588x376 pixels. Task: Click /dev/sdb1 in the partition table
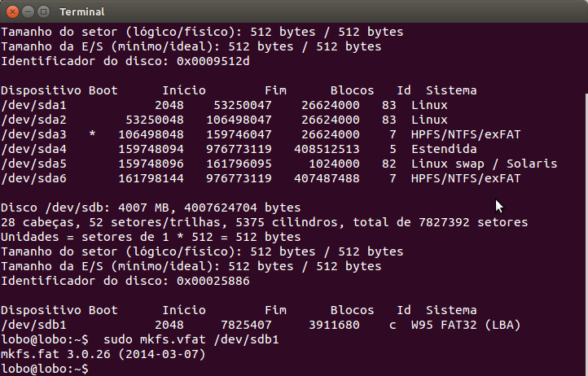pyautogui.click(x=33, y=325)
